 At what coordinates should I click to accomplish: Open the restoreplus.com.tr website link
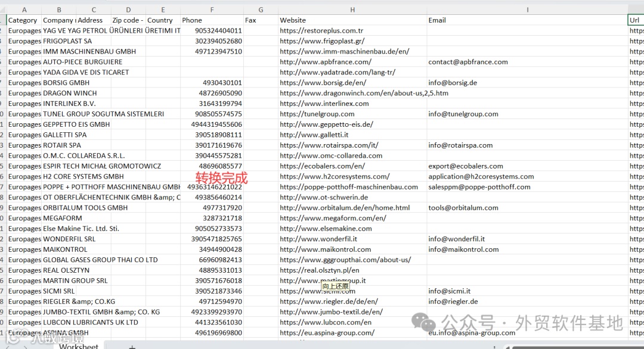323,30
